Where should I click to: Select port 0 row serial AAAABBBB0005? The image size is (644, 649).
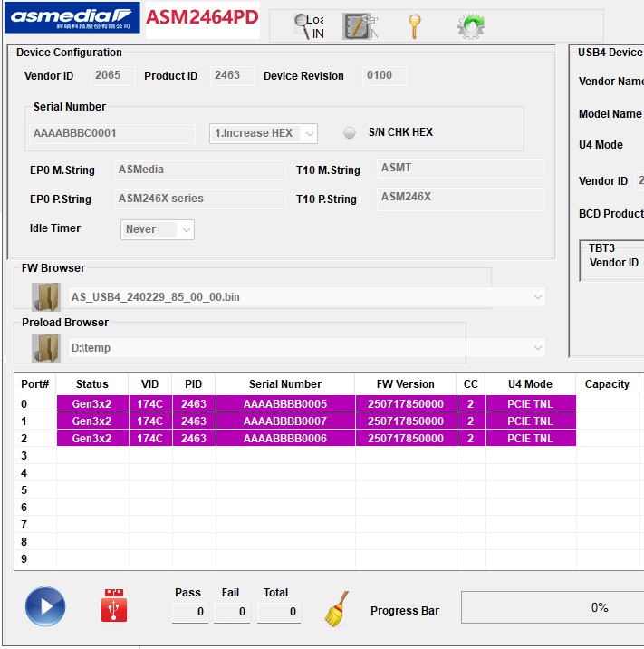(285, 404)
